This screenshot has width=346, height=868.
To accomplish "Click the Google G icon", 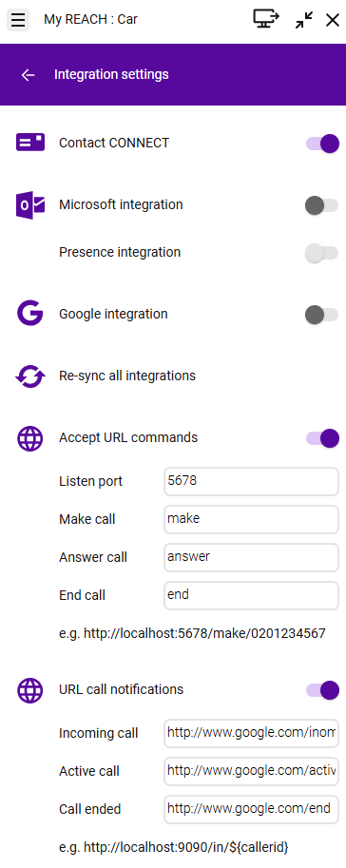I will [x=29, y=314].
